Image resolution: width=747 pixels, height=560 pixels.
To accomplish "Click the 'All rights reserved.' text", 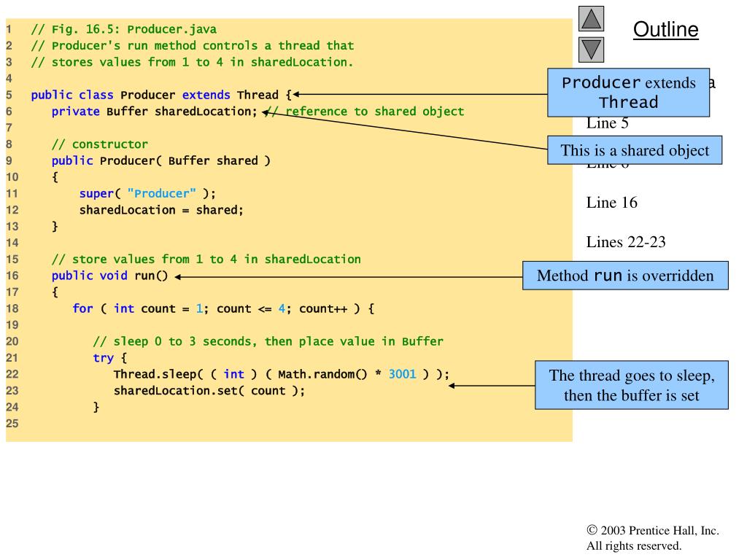I will tap(634, 545).
